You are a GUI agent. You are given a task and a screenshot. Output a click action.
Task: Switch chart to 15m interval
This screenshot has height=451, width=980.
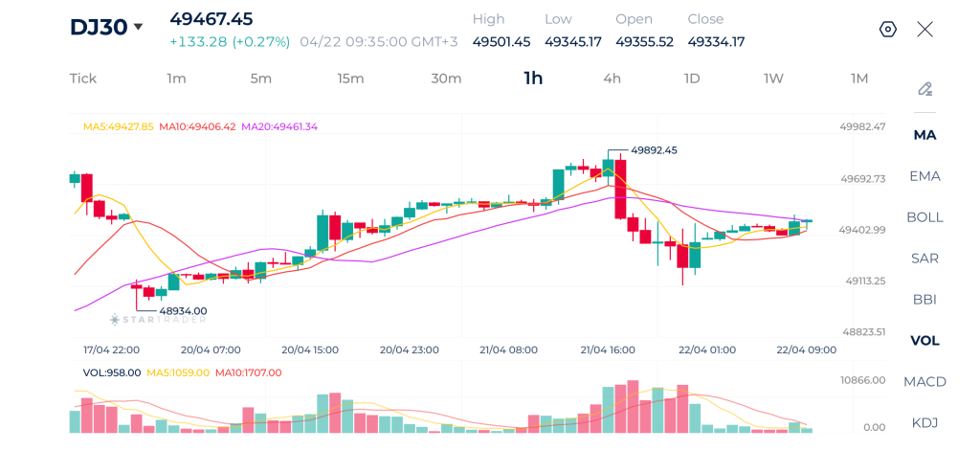coord(350,79)
